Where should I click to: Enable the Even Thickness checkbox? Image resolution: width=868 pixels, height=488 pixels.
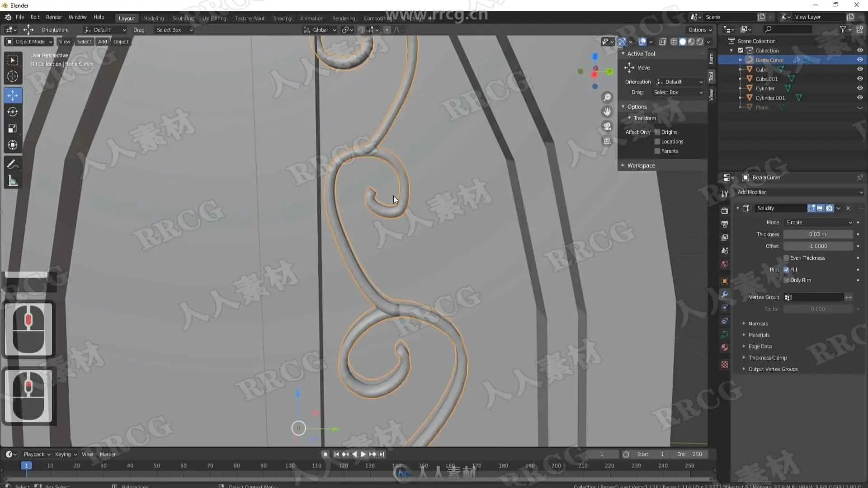click(x=787, y=258)
